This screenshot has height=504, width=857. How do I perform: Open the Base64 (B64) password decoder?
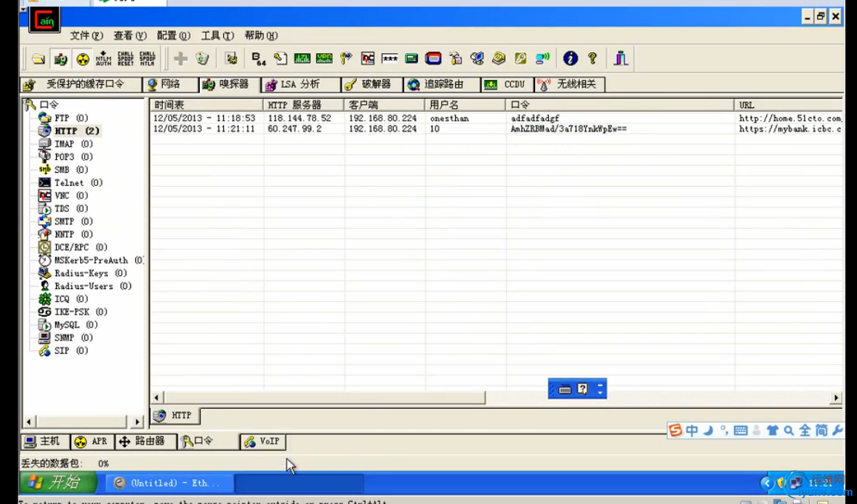(259, 58)
